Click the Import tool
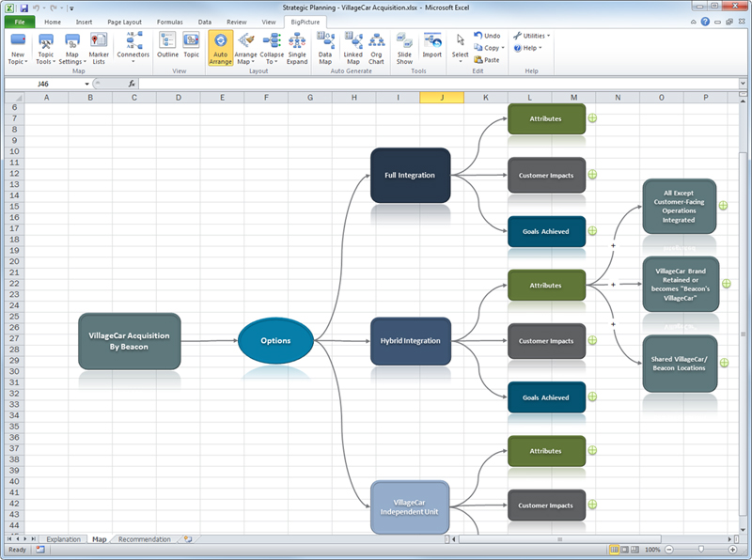The image size is (752, 560). point(431,45)
